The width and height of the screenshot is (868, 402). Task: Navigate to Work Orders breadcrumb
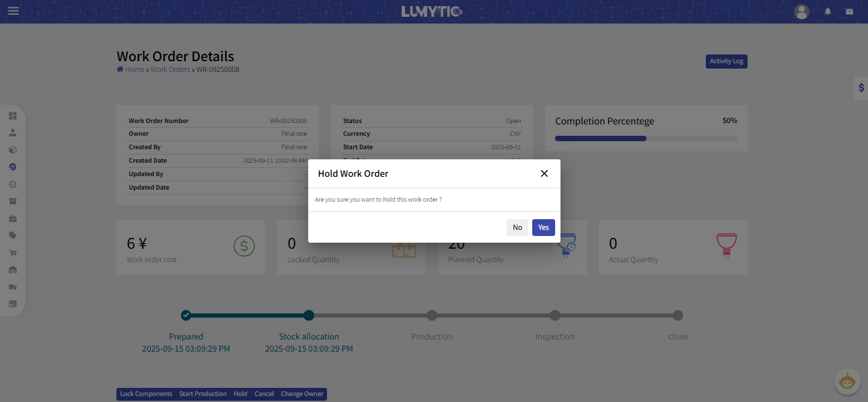click(170, 69)
